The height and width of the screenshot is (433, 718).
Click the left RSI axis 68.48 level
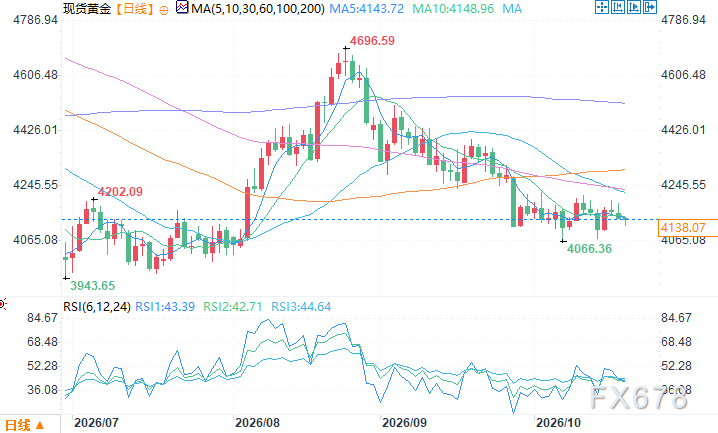pyautogui.click(x=42, y=342)
